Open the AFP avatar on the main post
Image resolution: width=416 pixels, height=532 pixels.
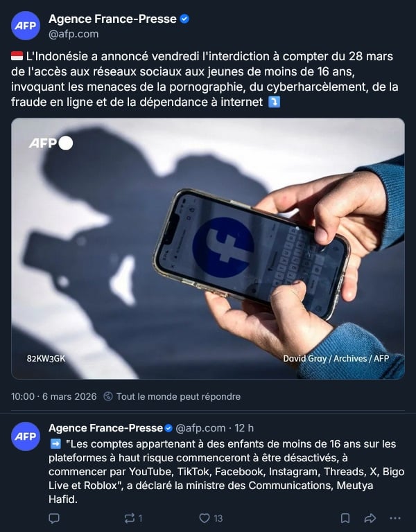click(x=26, y=26)
